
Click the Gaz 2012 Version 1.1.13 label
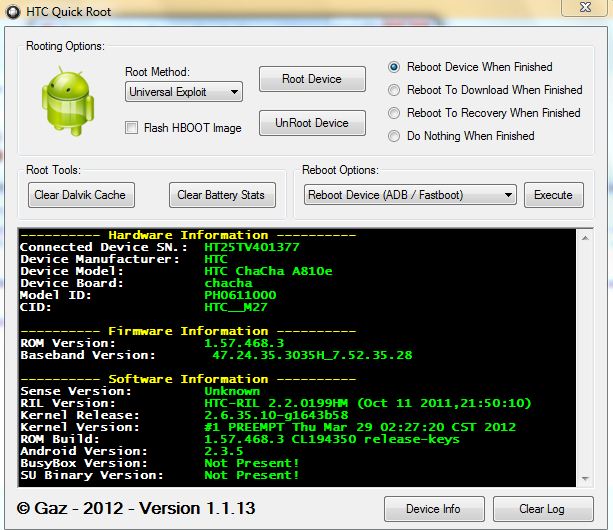[136, 508]
